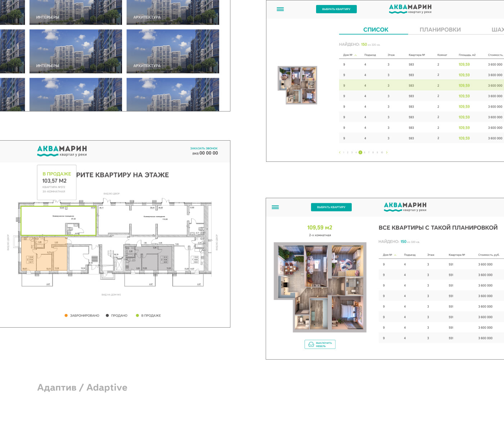Click the armchair icon in the furniture button

pyautogui.click(x=311, y=345)
